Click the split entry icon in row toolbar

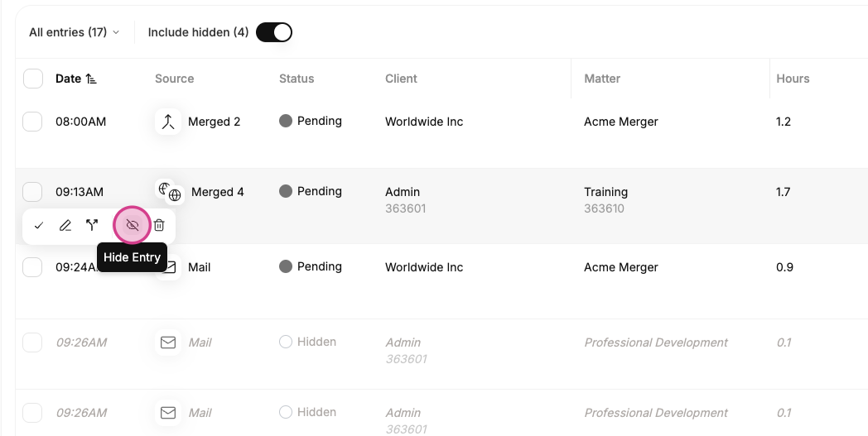coord(92,226)
